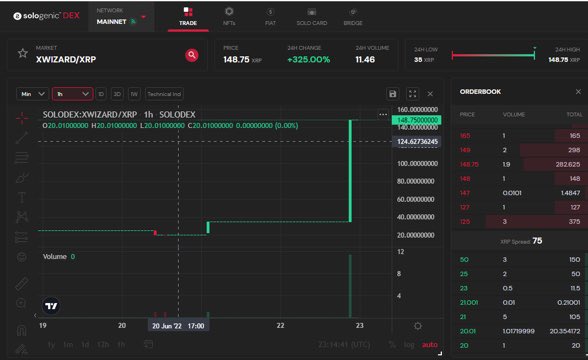Screen dimensions: 588x360
Task: Open chart settings gear icon
Action: (x=418, y=326)
